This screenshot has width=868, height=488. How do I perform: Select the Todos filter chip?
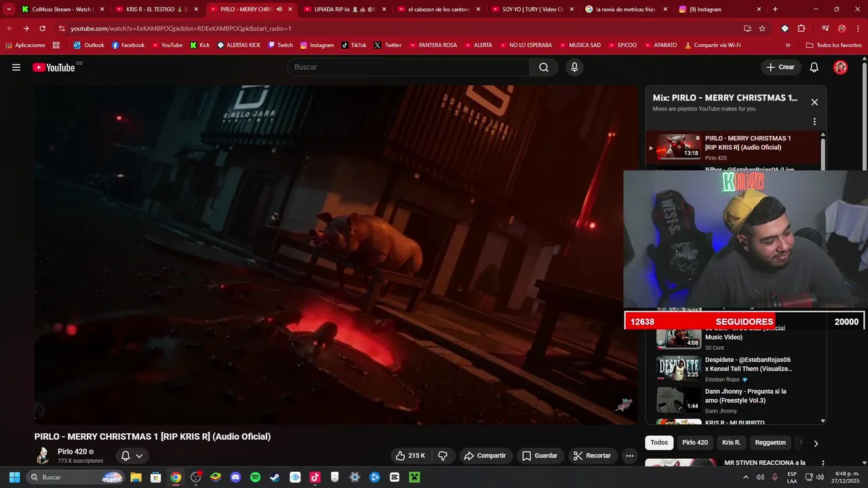[x=659, y=443]
